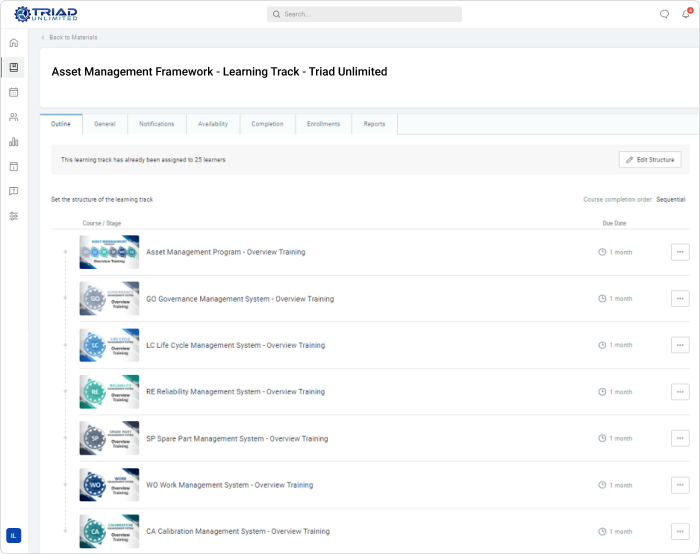
Task: Open WO Work Management System course
Action: coord(229,485)
